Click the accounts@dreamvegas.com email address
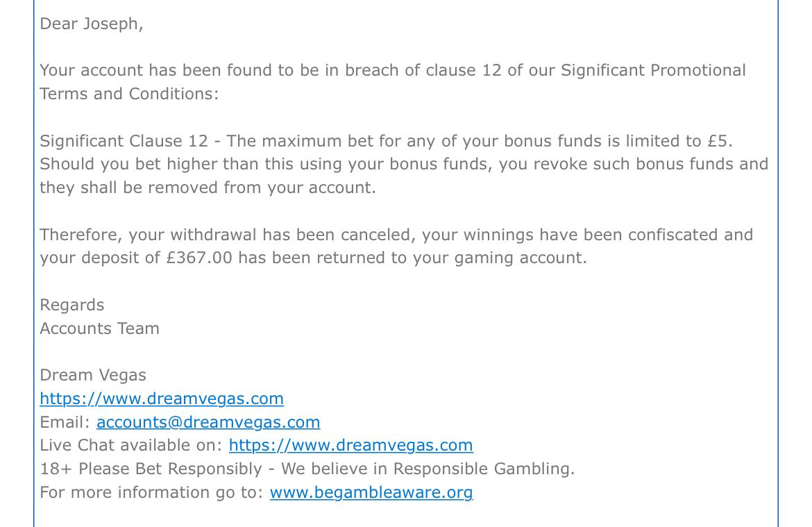This screenshot has width=812, height=527. [208, 422]
